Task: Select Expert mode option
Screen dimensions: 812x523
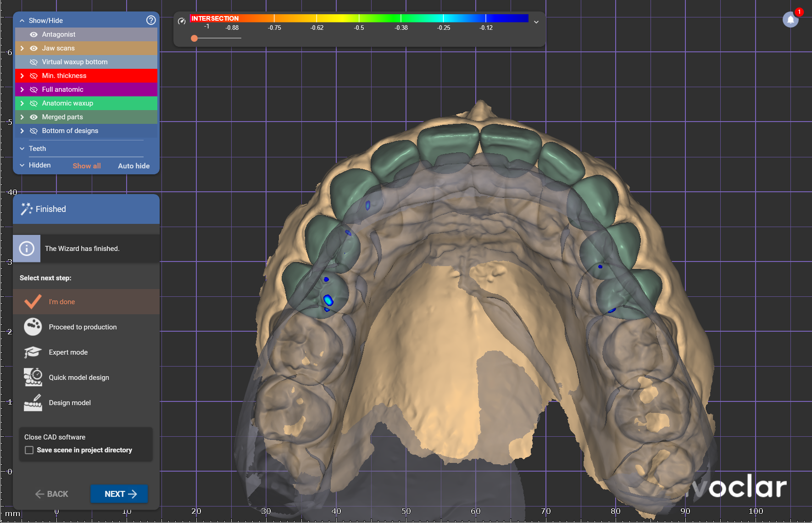Action: (86, 352)
